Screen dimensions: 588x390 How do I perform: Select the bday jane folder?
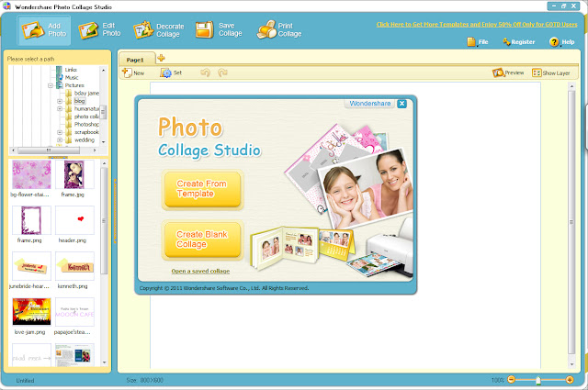pos(86,94)
